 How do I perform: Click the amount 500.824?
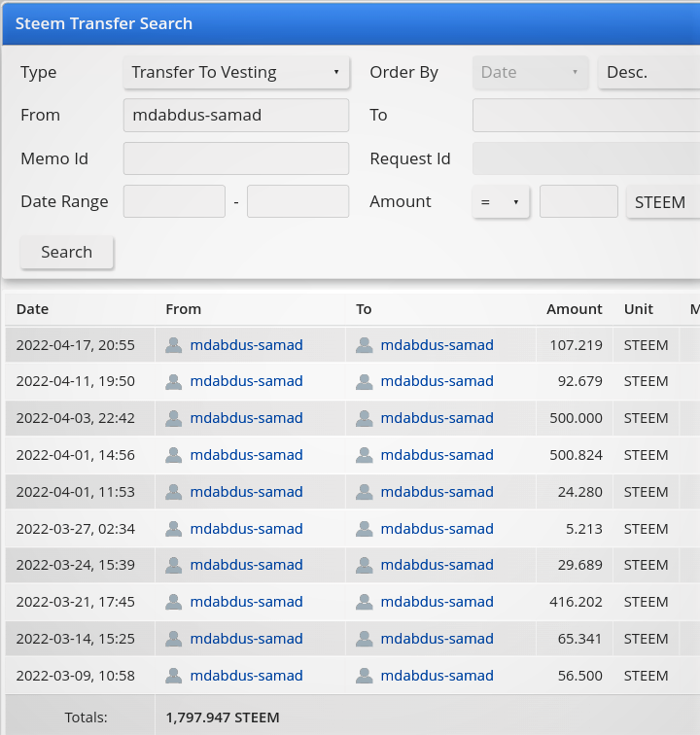point(576,455)
